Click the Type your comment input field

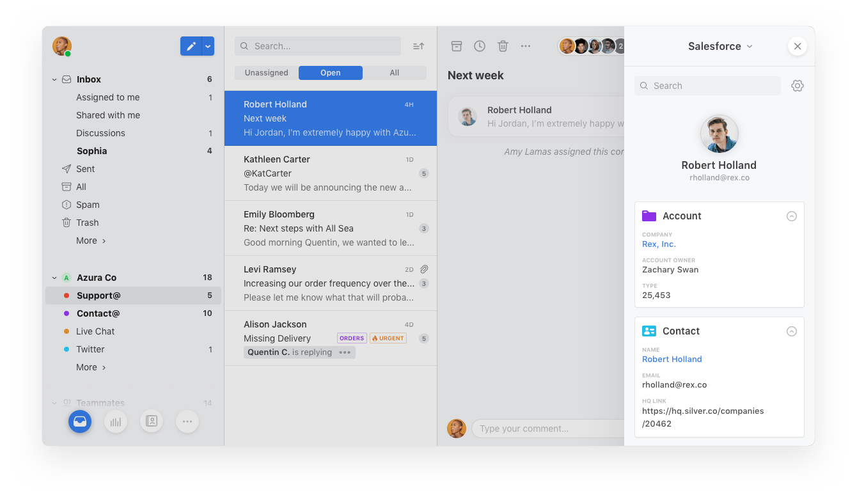[x=544, y=429]
